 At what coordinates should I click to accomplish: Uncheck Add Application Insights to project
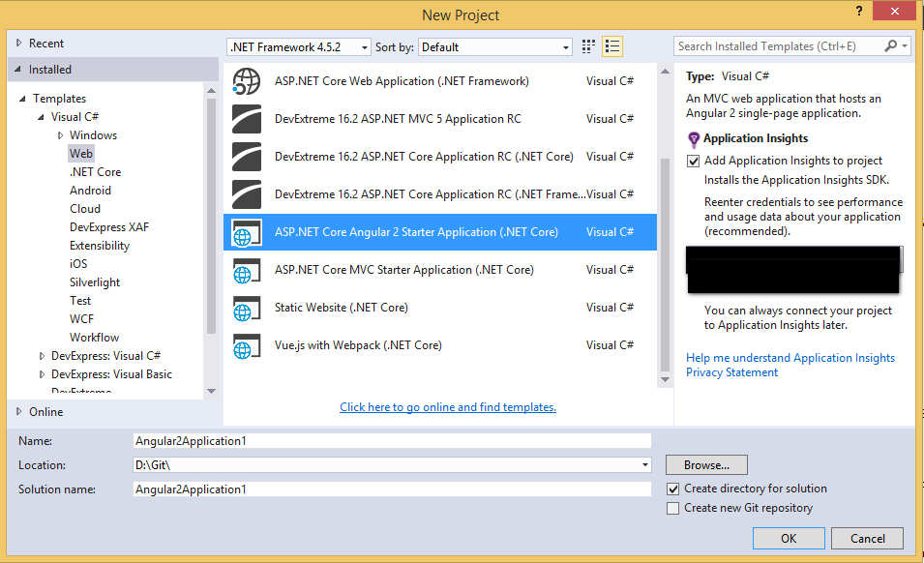coord(694,161)
